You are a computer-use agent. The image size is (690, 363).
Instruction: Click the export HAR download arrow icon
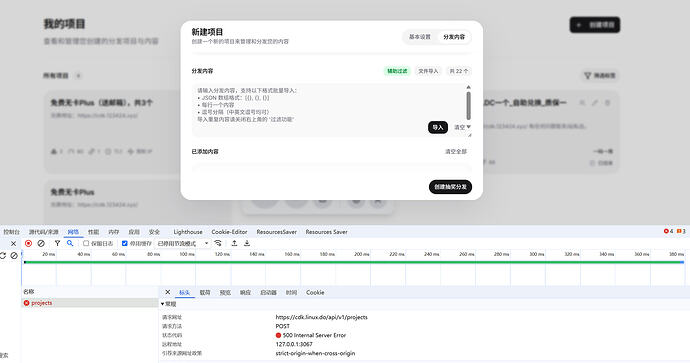click(247, 243)
